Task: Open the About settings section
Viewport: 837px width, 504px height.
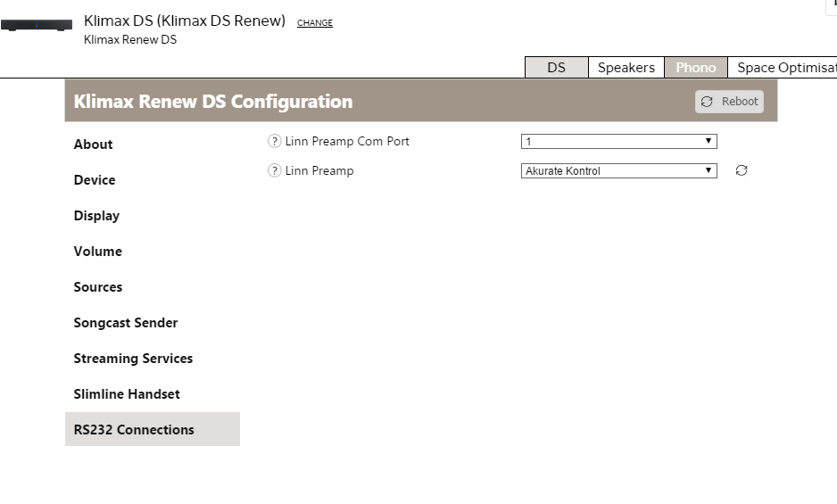Action: tap(93, 145)
